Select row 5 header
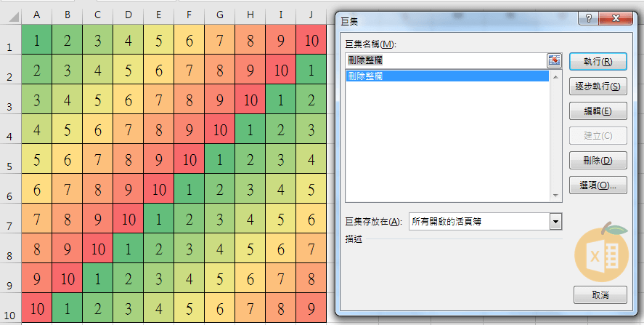This screenshot has height=325, width=644. [x=10, y=165]
